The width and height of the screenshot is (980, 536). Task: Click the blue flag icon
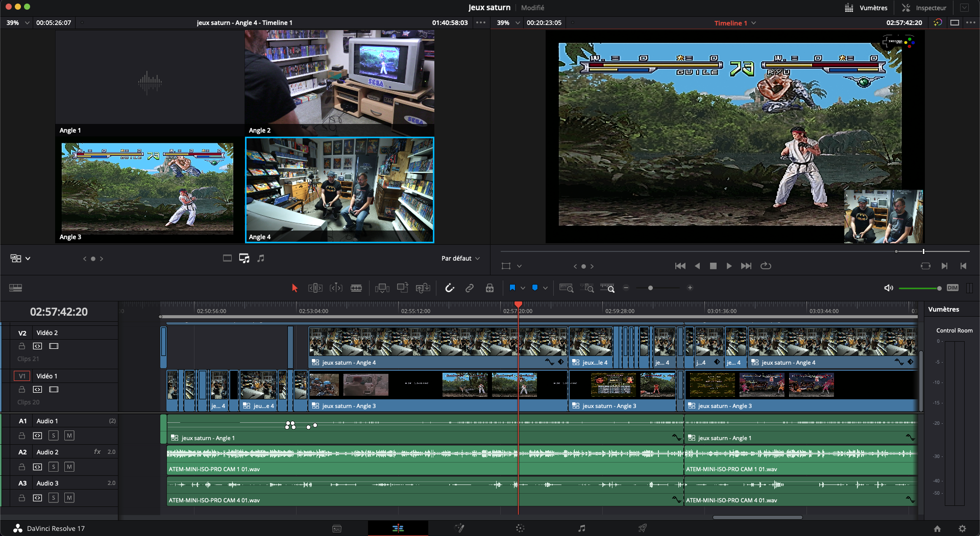click(x=512, y=288)
